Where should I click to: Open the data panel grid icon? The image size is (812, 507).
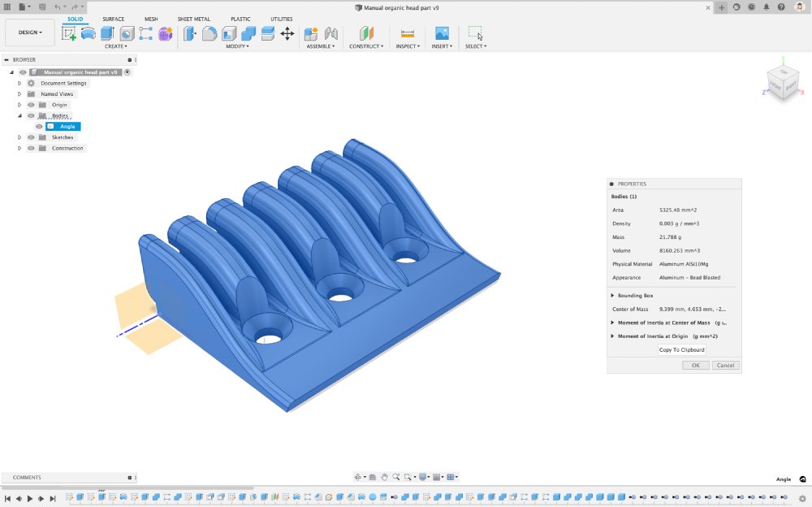pyautogui.click(x=7, y=7)
